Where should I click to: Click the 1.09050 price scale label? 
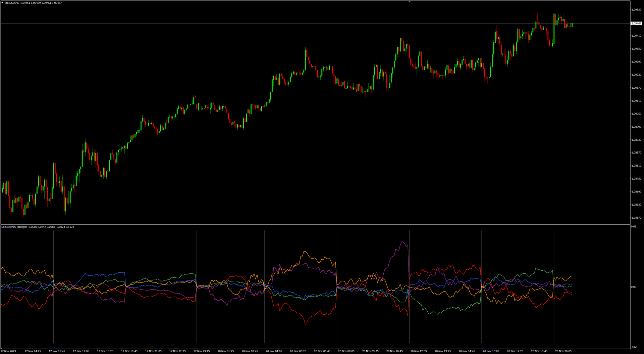[x=636, y=114]
